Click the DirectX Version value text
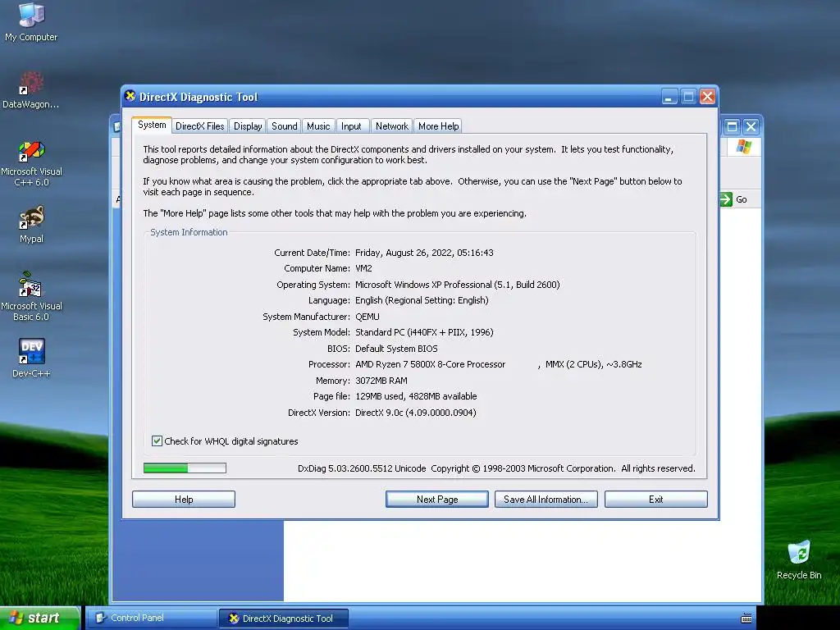The image size is (840, 630). click(x=416, y=413)
